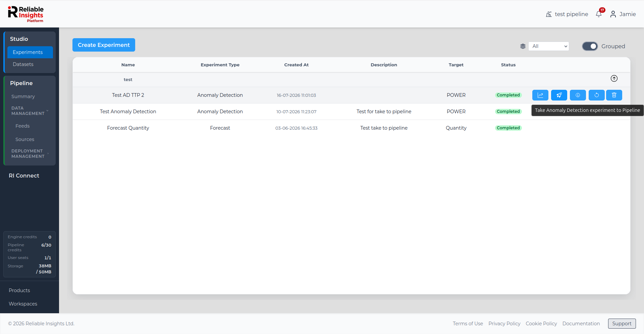Screen dimensions: 644x334
Task: Click description 'Test for take to pipeline'
Action: pos(384,112)
